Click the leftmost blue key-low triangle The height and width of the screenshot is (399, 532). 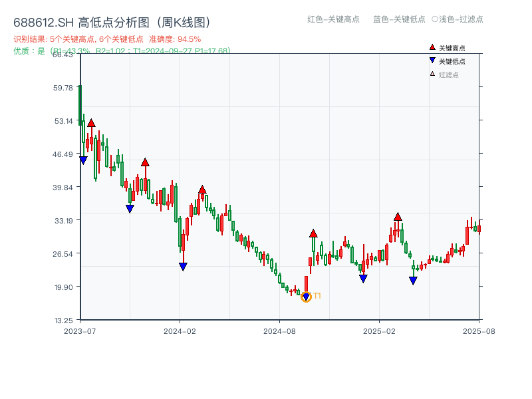(83, 160)
